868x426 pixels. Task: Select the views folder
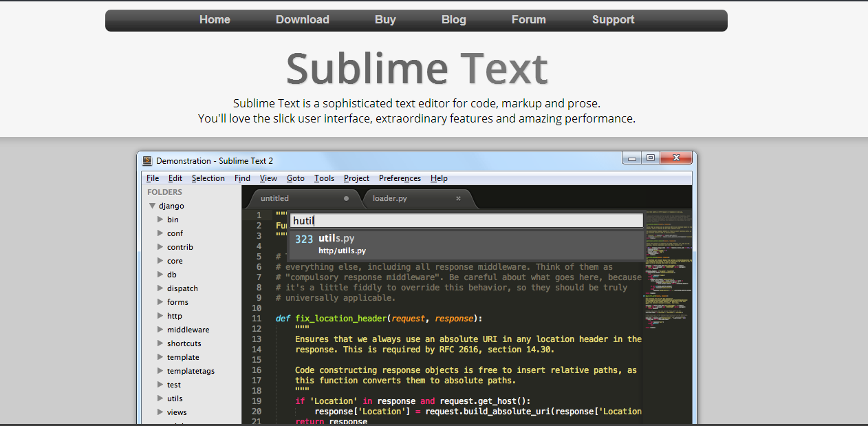pyautogui.click(x=177, y=412)
